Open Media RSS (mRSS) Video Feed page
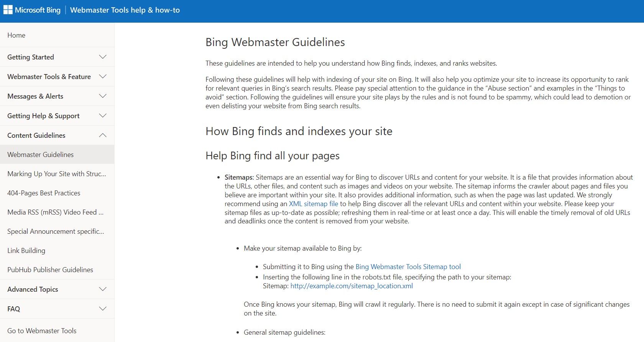Screen dimensions: 644x342 (55, 212)
